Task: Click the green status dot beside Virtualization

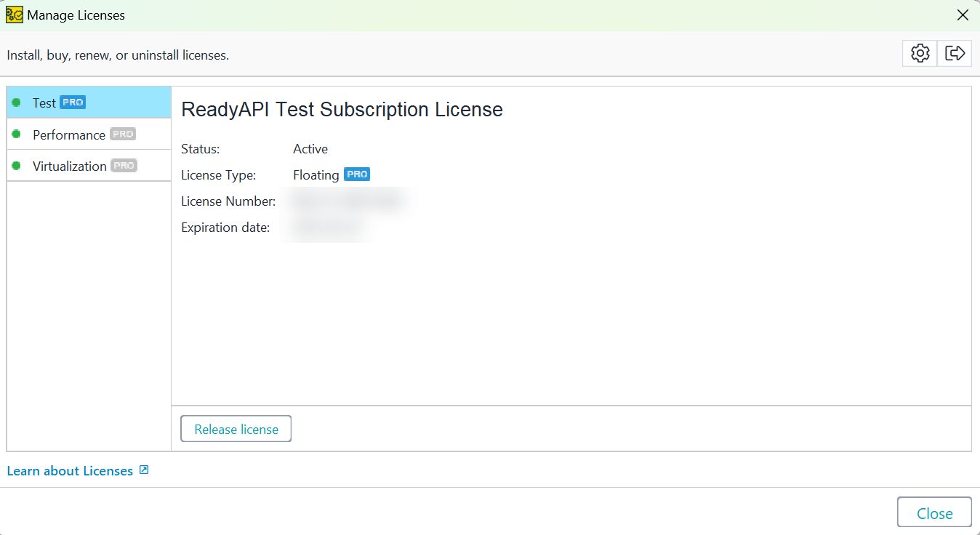Action: [16, 166]
